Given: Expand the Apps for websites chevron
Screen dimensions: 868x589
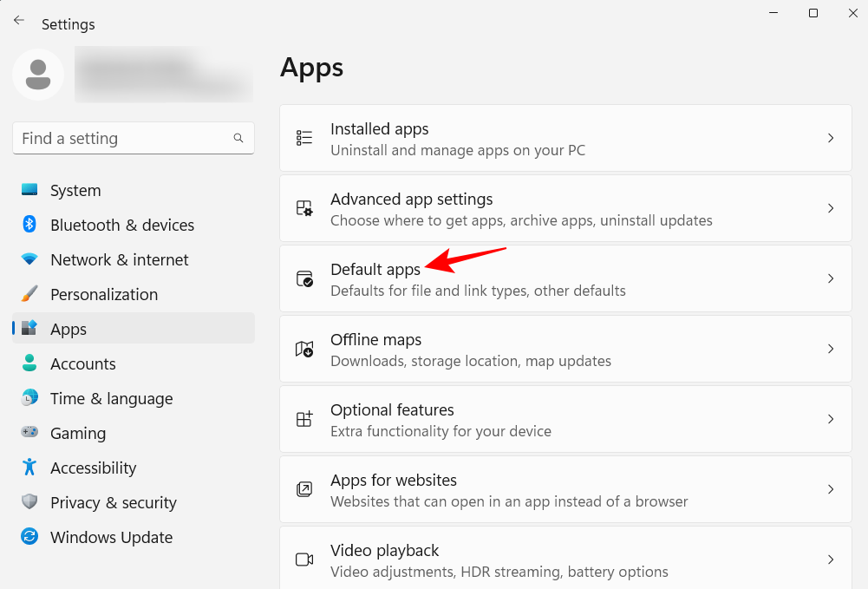Looking at the screenshot, I should tap(831, 489).
